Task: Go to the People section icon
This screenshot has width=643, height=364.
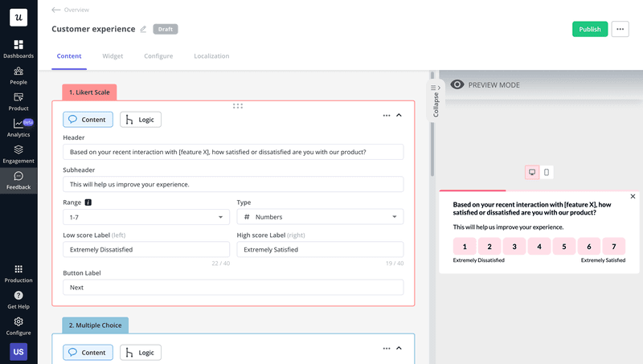Action: 18,72
